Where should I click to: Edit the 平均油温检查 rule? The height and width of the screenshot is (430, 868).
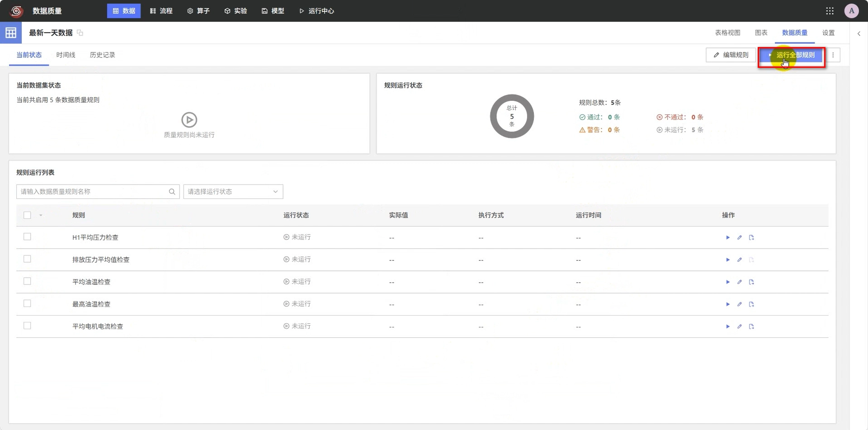click(740, 282)
